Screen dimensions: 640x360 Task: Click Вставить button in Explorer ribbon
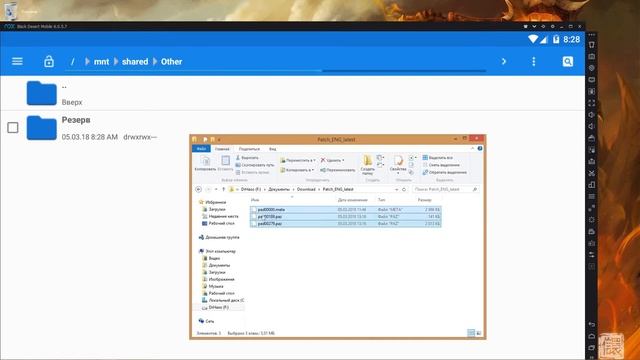pos(225,163)
